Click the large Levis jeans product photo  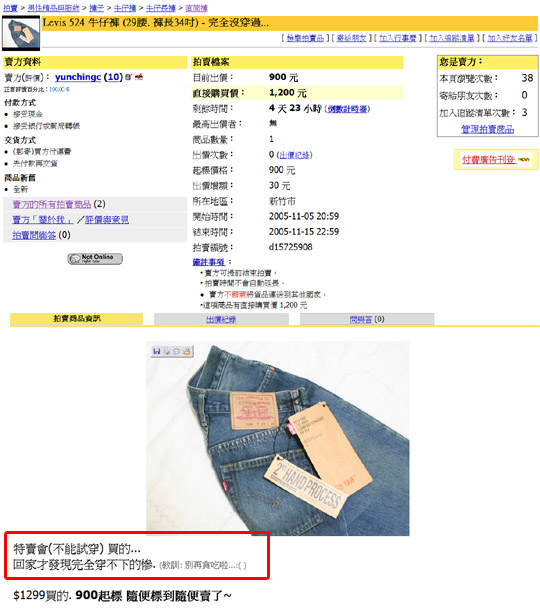click(278, 438)
